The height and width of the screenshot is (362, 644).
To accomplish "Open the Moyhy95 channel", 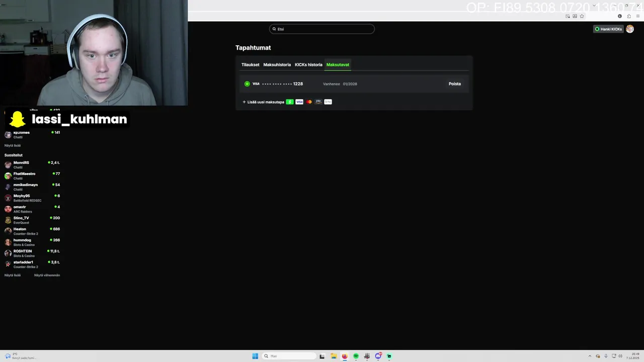I will click(x=32, y=198).
